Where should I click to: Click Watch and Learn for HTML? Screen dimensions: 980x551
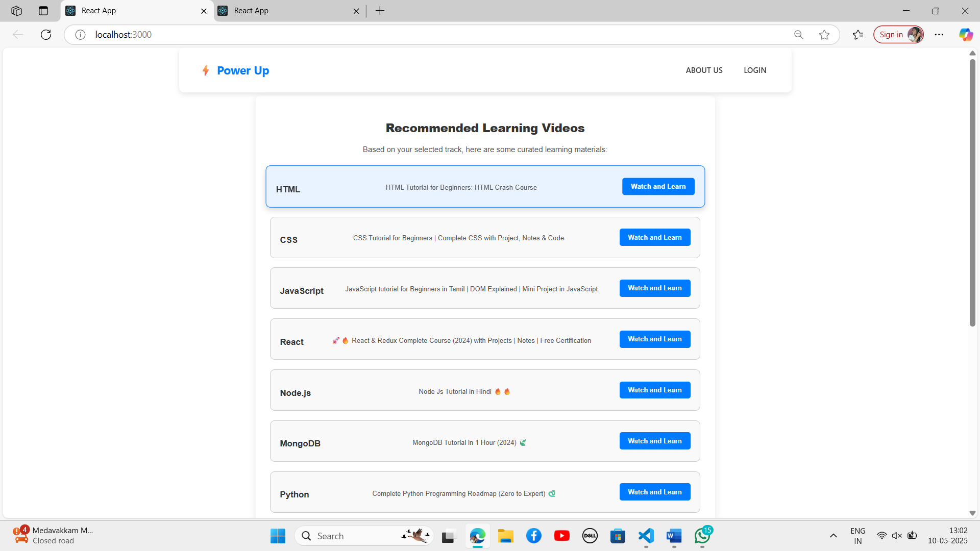(x=658, y=187)
